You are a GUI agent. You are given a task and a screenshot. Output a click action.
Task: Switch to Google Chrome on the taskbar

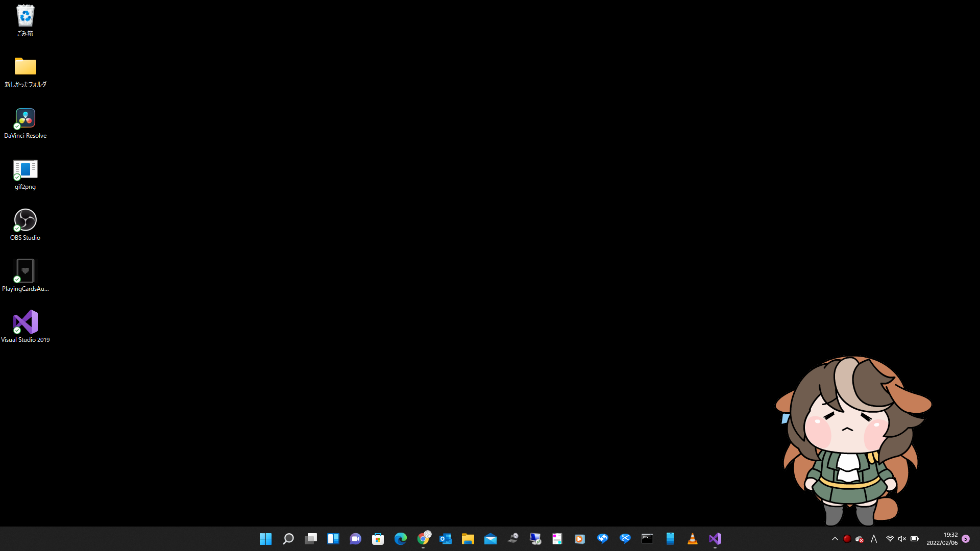point(423,538)
